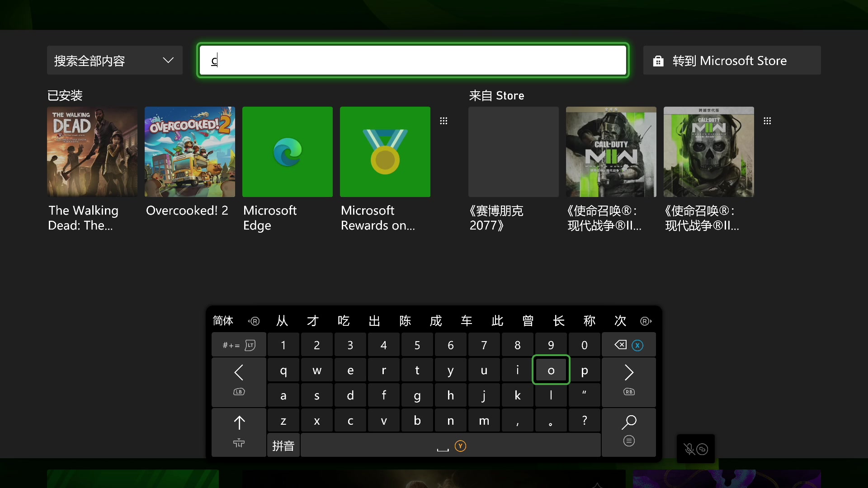The image size is (868, 488).
Task: Tap the c key
Action: coord(350,421)
